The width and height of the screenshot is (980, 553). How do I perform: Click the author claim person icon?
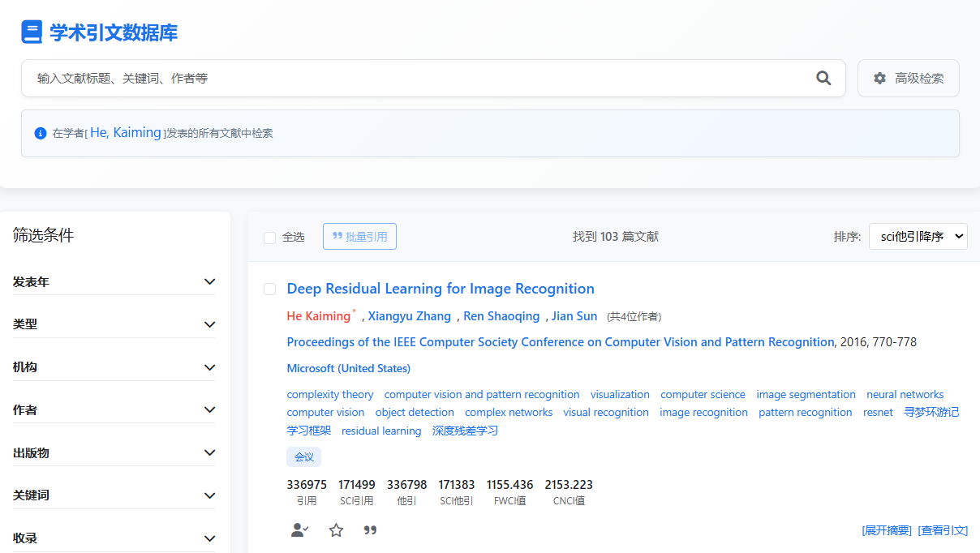[299, 530]
